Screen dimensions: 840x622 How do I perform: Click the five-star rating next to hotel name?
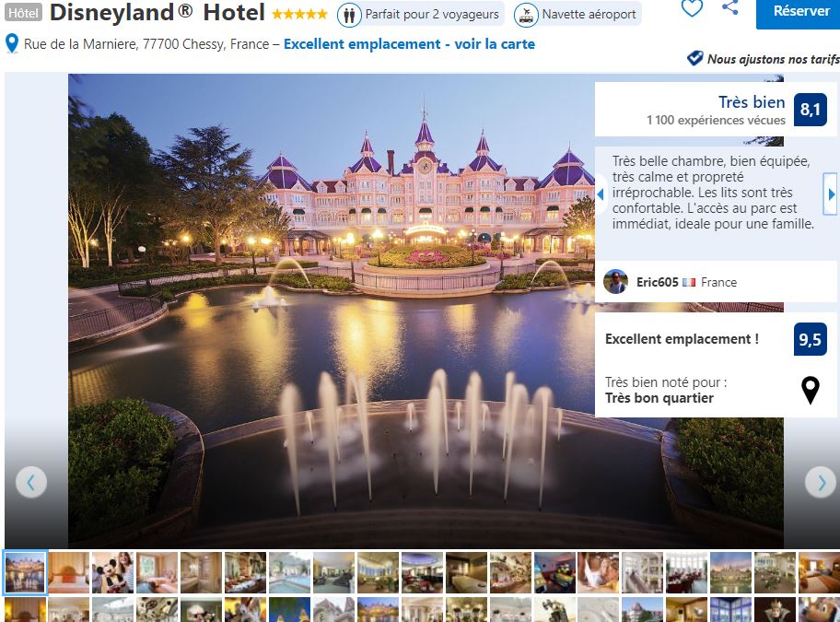(299, 15)
